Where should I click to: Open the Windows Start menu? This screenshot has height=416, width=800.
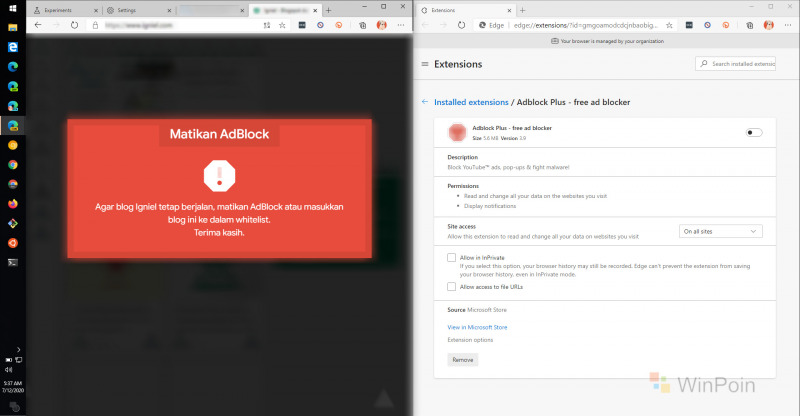[x=13, y=8]
